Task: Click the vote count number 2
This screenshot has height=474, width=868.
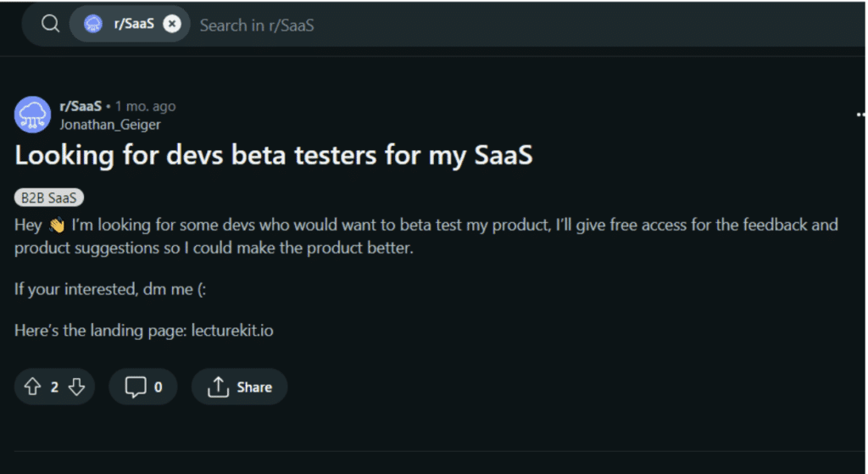Action: tap(54, 388)
